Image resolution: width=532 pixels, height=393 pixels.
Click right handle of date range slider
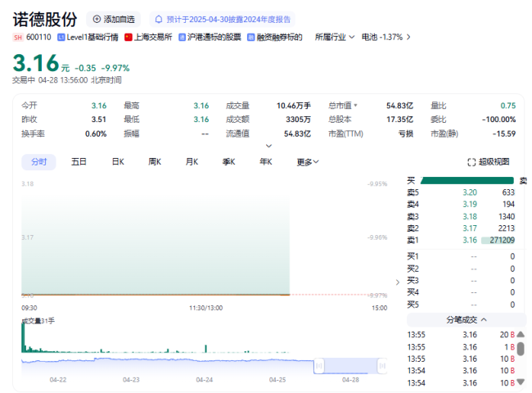tap(382, 366)
